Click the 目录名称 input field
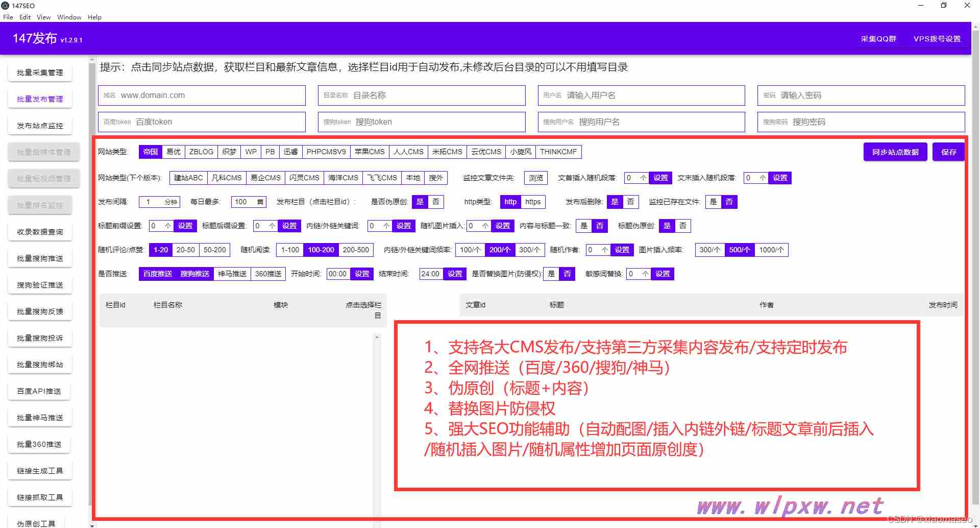This screenshot has width=980, height=528. pyautogui.click(x=422, y=95)
